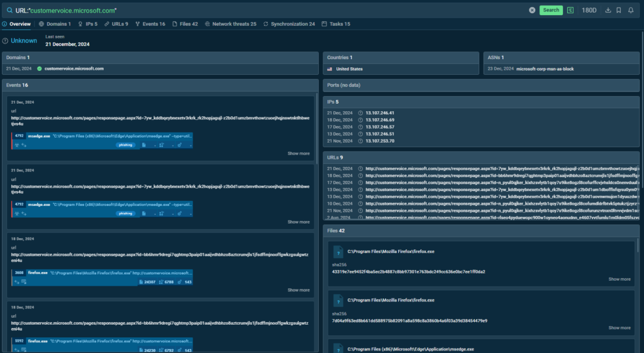Click the download icon in search bar
The image size is (644, 353).
[608, 10]
